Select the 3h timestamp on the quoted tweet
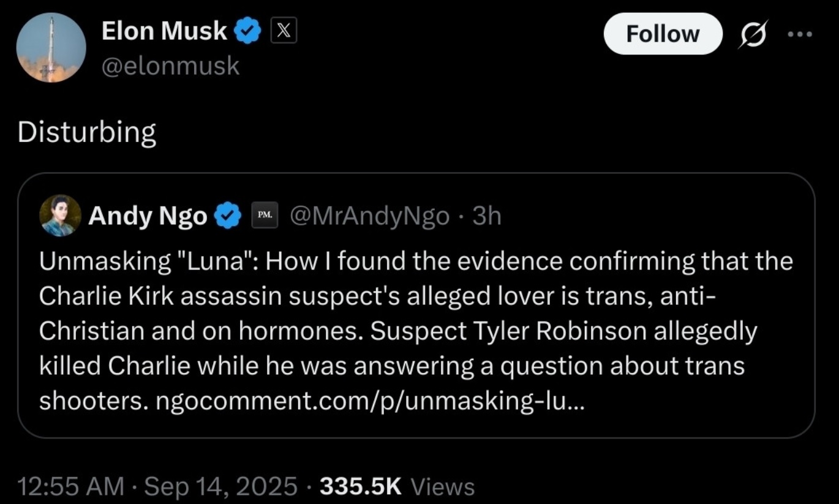The height and width of the screenshot is (504, 839). 487,215
